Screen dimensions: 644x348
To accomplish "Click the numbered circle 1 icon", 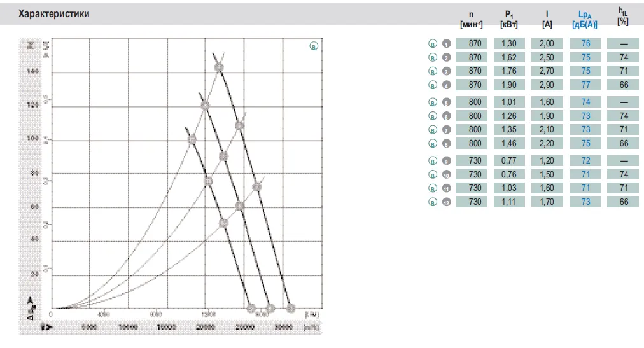I will [x=447, y=43].
